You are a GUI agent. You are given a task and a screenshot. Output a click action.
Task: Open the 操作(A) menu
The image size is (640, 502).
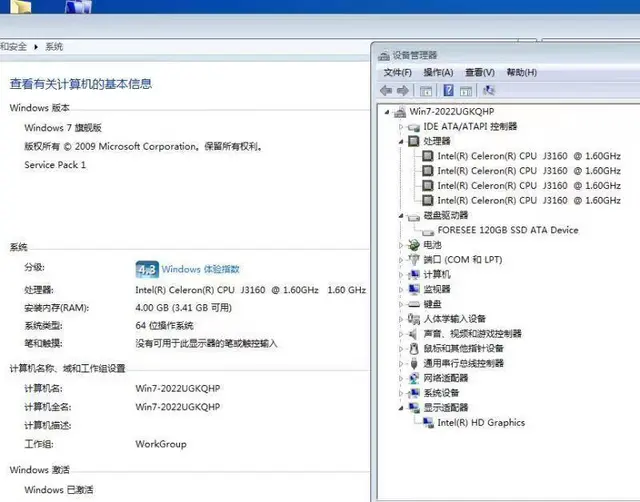438,73
